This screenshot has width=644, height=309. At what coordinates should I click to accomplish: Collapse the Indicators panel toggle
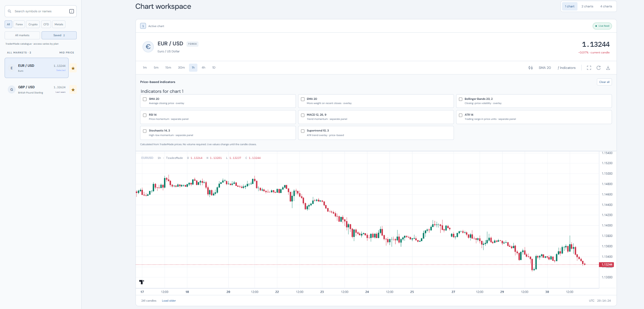(x=567, y=68)
